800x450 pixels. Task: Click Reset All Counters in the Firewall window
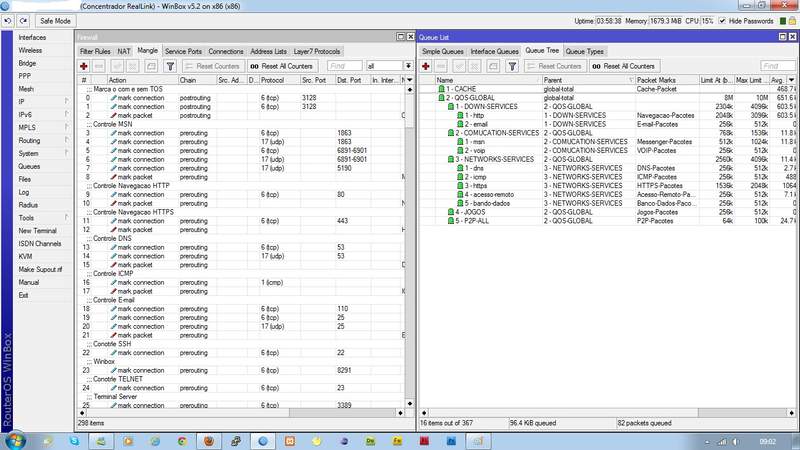click(x=282, y=66)
